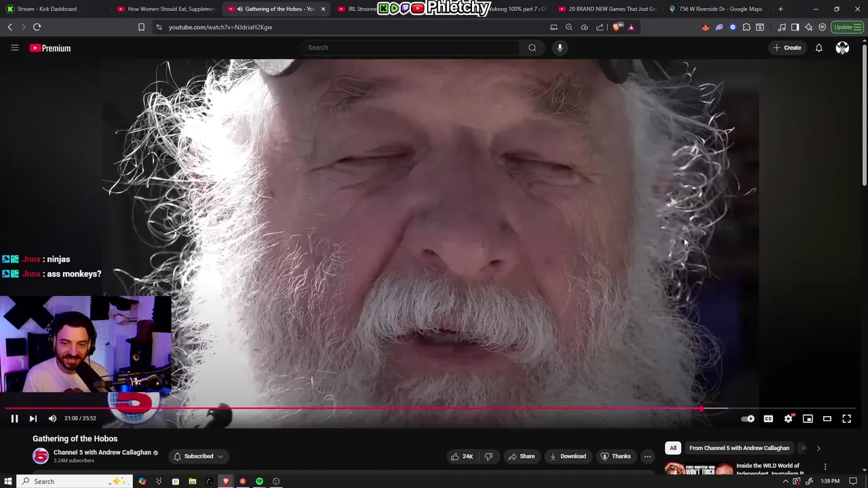The width and height of the screenshot is (868, 488).
Task: Skip to the next video
Action: point(33,419)
